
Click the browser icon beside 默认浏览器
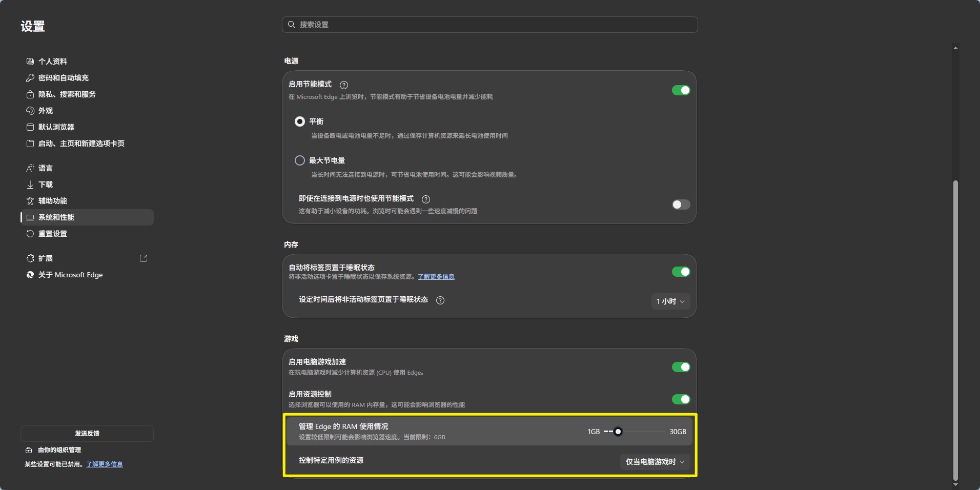30,127
